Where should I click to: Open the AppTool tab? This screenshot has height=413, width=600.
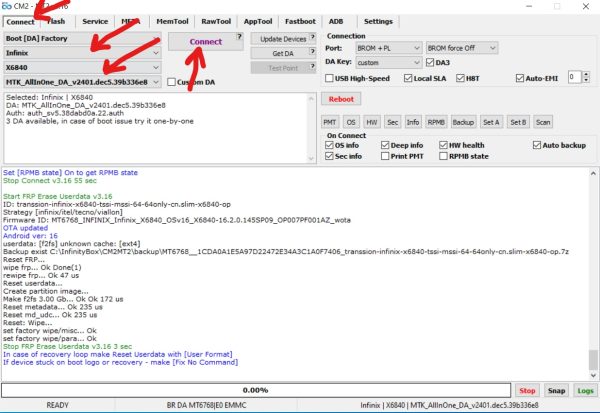coord(258,21)
